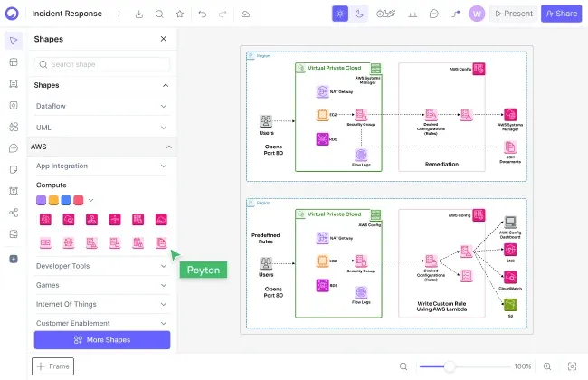Select the pointer tool in left sidebar
Image resolution: width=588 pixels, height=380 pixels.
(x=14, y=41)
